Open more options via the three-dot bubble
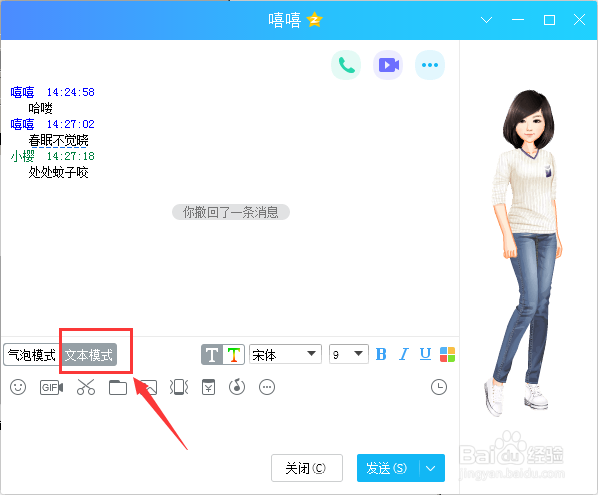 (430, 65)
